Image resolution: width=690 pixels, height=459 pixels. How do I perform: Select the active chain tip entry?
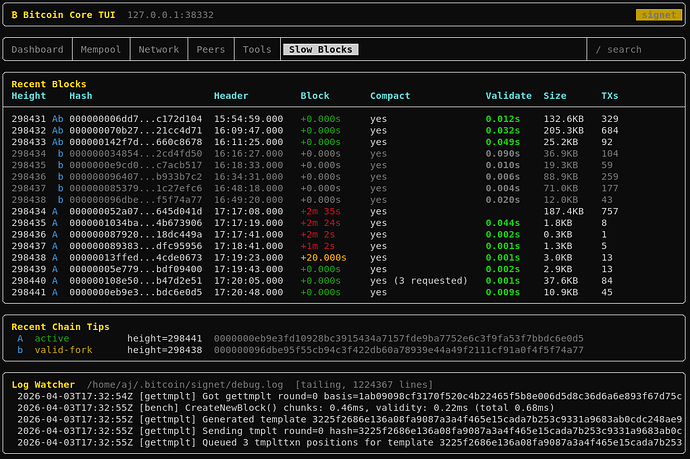point(54,339)
